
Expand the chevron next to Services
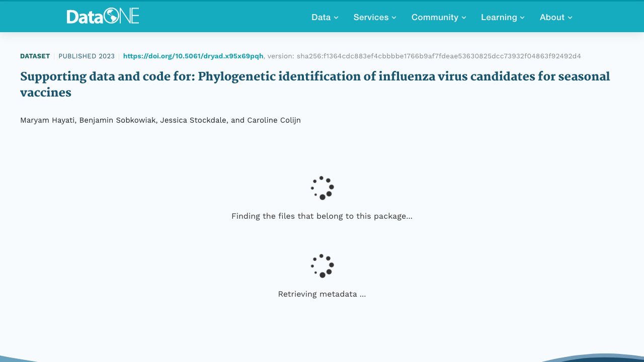tap(394, 18)
